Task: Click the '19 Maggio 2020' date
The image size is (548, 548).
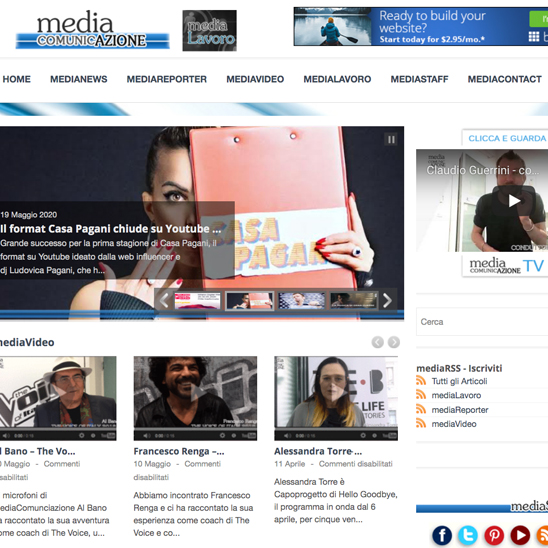Action: pos(29,215)
